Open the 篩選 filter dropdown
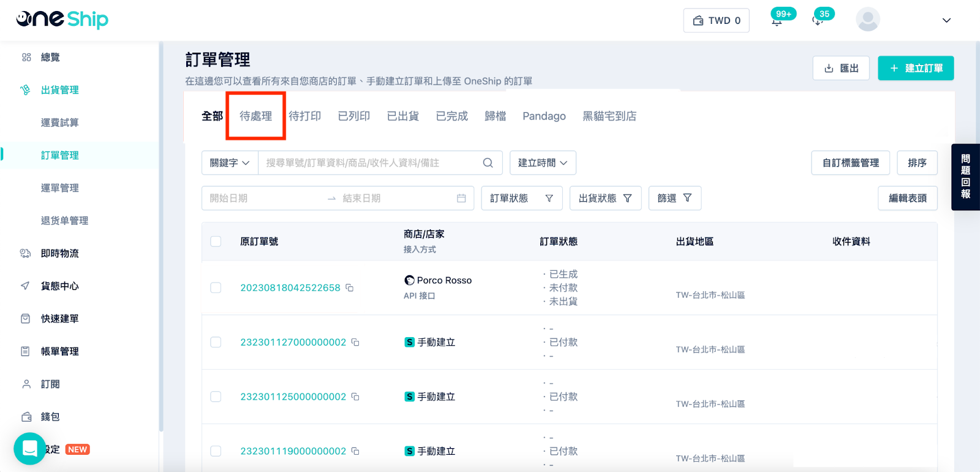This screenshot has width=980, height=472. pyautogui.click(x=675, y=198)
